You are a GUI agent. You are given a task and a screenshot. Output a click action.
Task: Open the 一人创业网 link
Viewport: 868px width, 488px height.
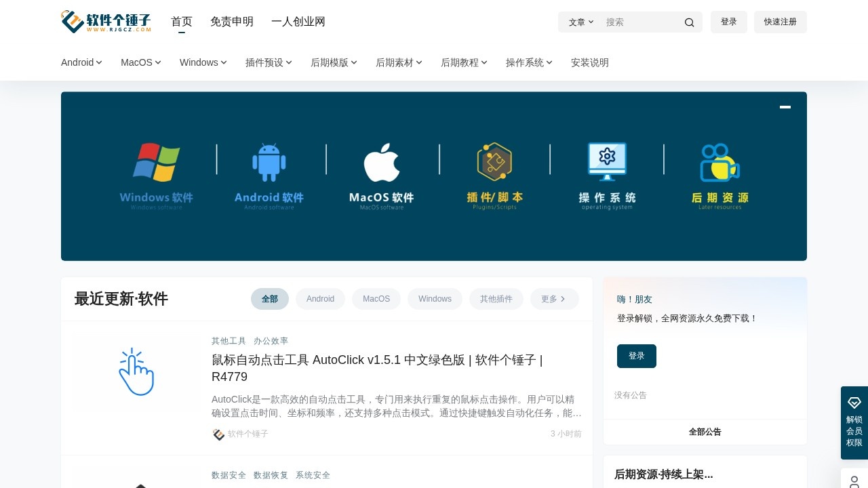click(x=298, y=22)
